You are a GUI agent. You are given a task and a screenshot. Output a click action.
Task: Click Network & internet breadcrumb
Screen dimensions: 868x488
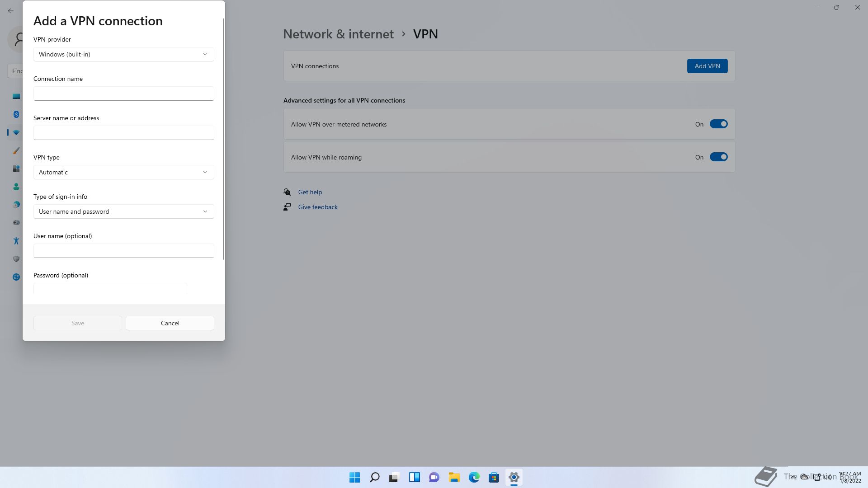pos(338,34)
